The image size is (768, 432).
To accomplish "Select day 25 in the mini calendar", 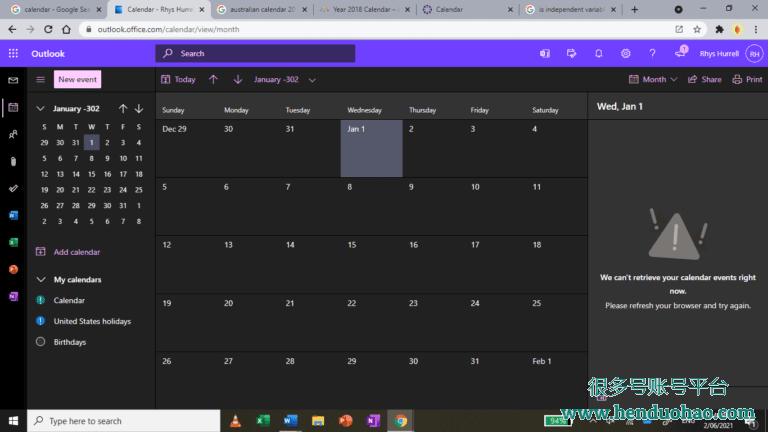I will click(x=139, y=190).
